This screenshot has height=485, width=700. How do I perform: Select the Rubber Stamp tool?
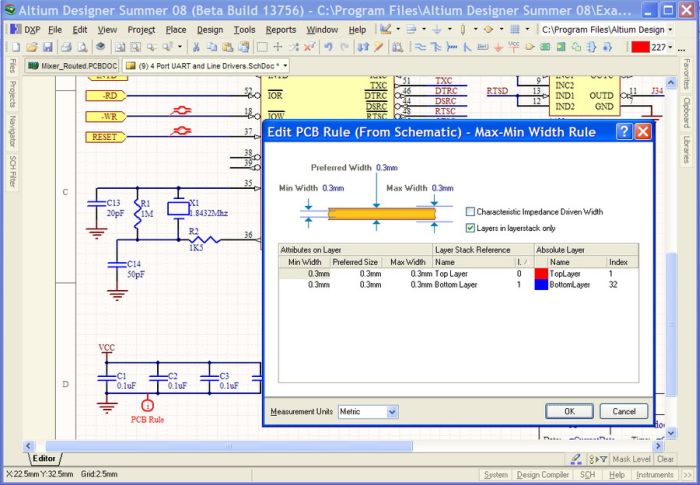pos(243,47)
